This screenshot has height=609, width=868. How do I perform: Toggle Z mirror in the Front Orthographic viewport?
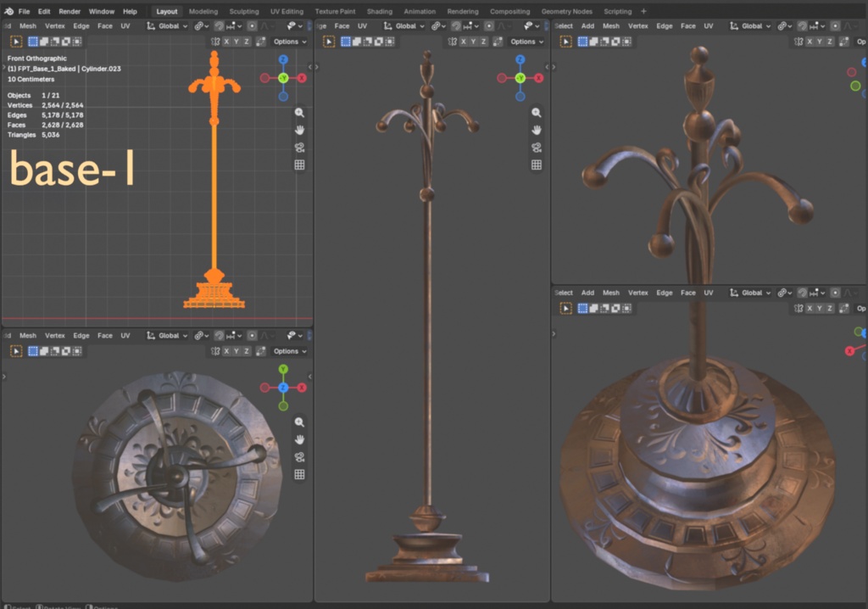(247, 42)
